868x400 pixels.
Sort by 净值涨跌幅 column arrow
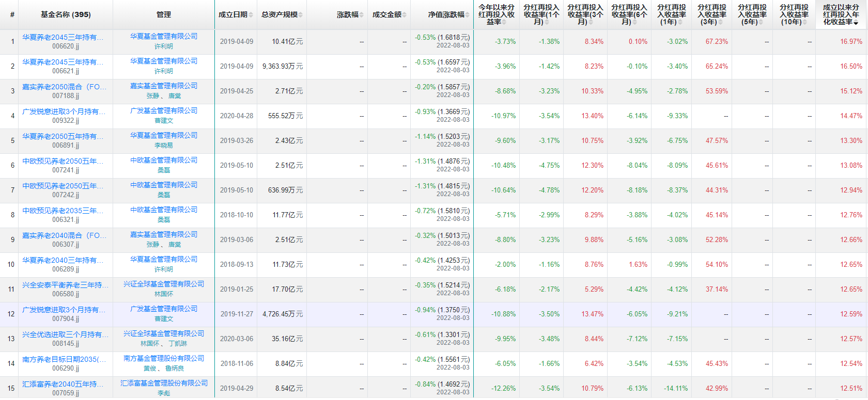[x=468, y=15]
